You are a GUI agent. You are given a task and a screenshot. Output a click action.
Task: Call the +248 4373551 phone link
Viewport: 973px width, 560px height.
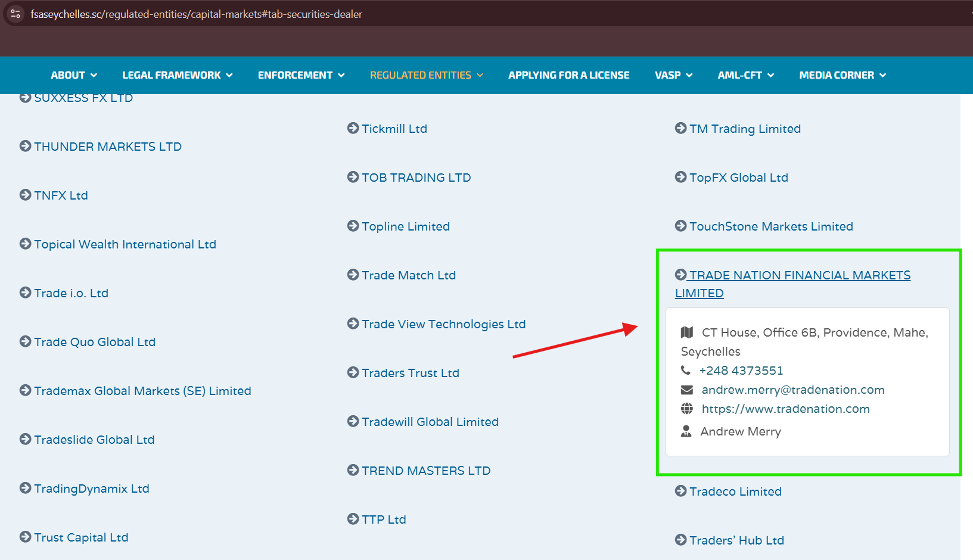741,371
